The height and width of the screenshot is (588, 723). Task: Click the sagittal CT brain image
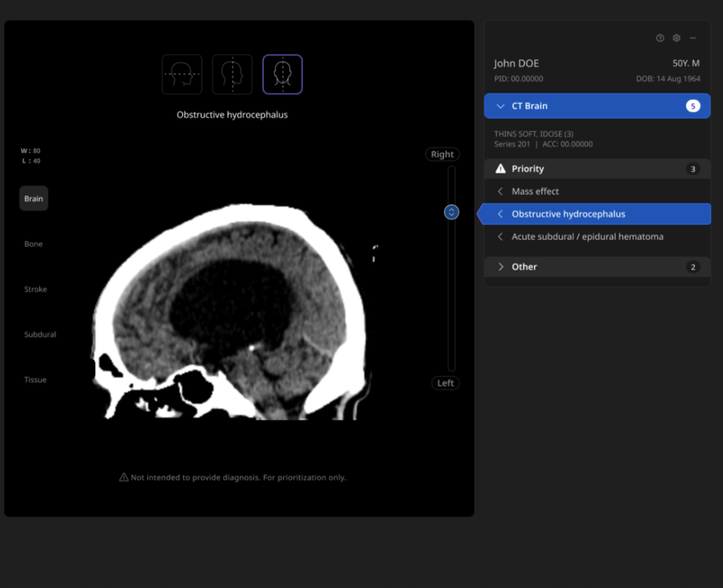point(233,311)
